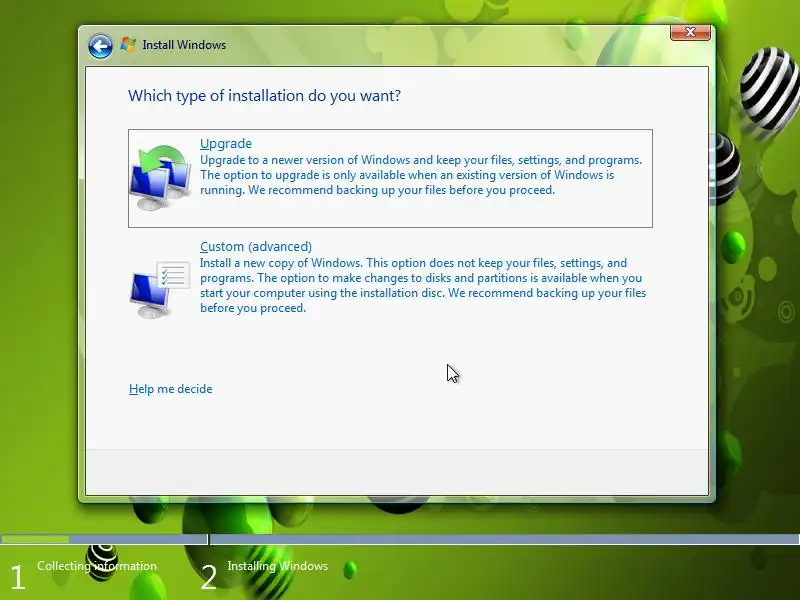Screen dimensions: 800x600
Task: Click the Installing Windows progress bar
Action: pyautogui.click(x=505, y=539)
